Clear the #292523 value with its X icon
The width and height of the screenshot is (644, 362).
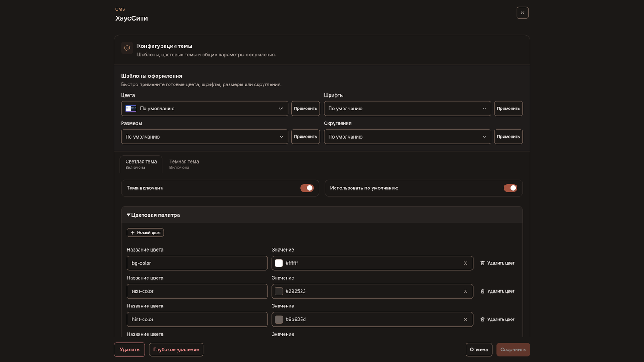pos(465,291)
